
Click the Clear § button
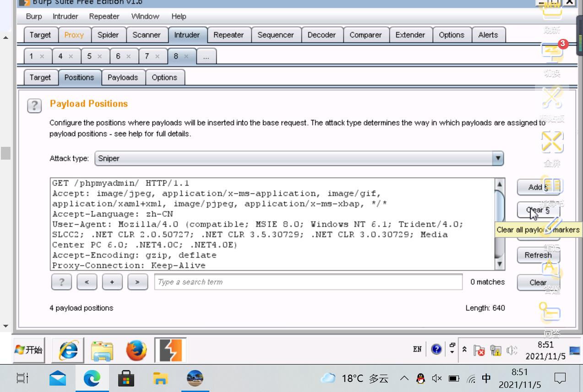click(x=539, y=210)
